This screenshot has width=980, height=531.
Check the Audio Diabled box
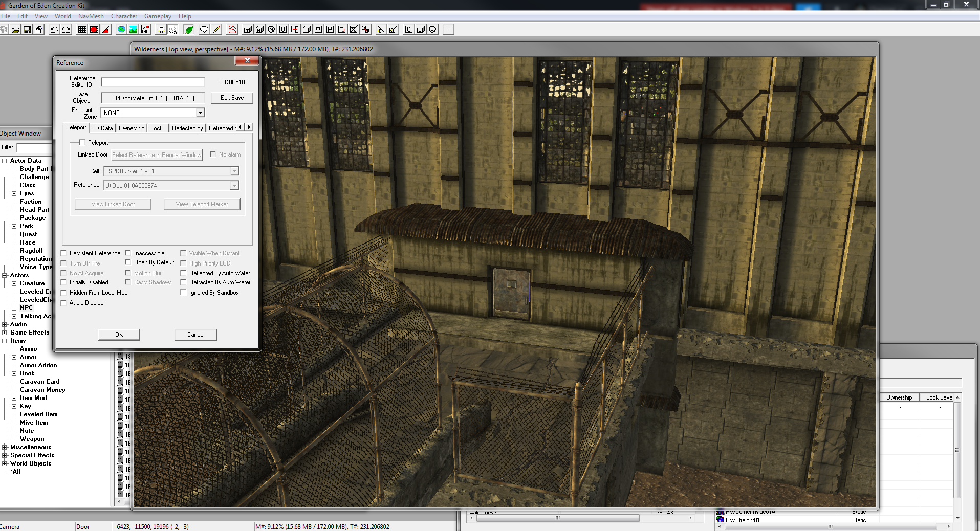(x=64, y=303)
